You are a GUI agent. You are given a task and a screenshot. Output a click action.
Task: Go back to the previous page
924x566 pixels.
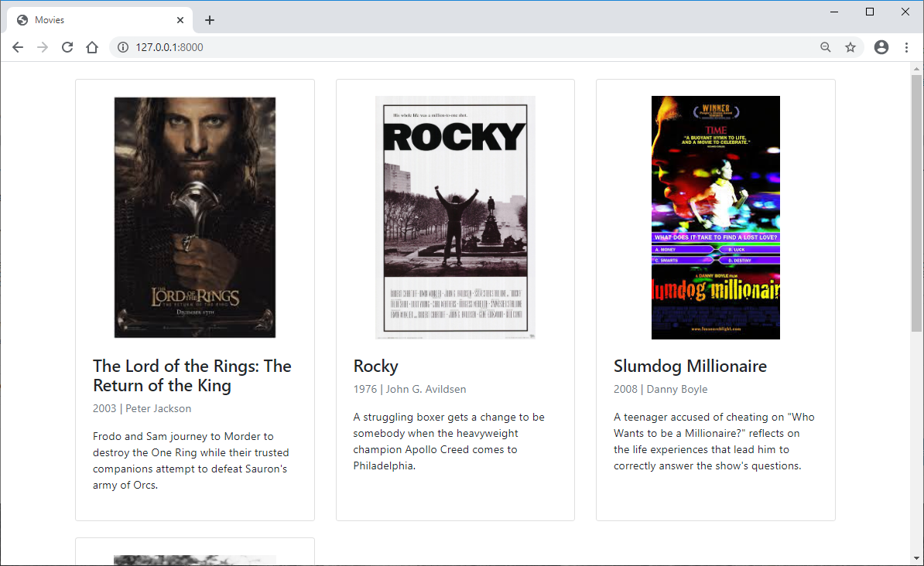(18, 47)
